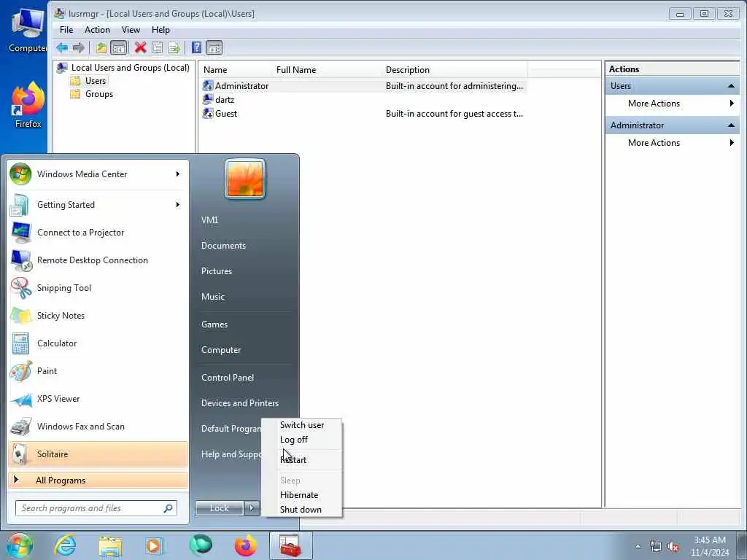This screenshot has height=560, width=747.
Task: Click the Export List toolbar icon
Action: (x=174, y=47)
